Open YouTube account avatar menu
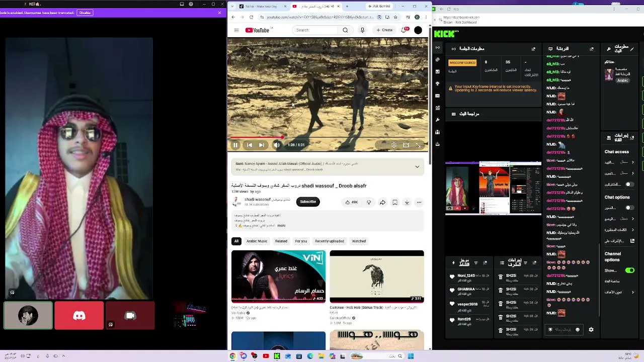 418,30
